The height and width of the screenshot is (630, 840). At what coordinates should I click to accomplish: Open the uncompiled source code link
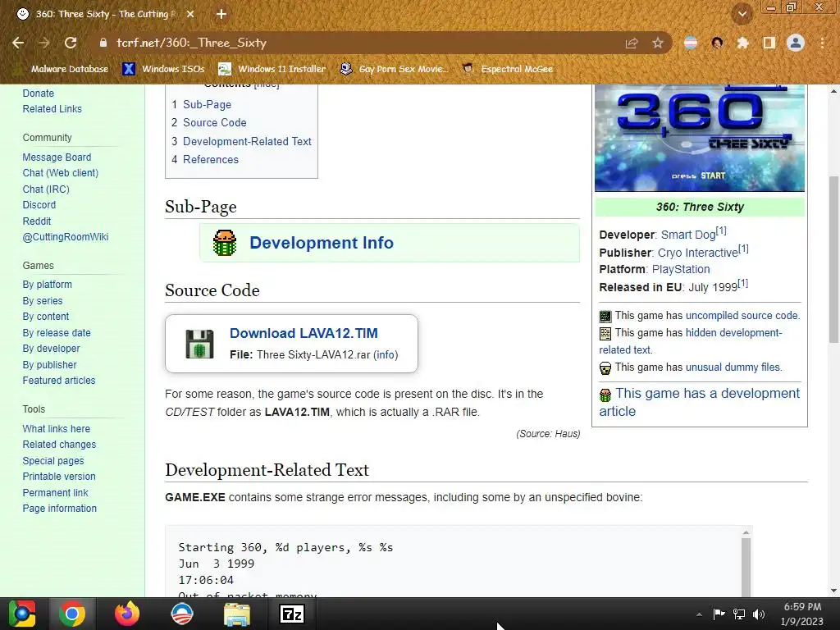point(742,316)
